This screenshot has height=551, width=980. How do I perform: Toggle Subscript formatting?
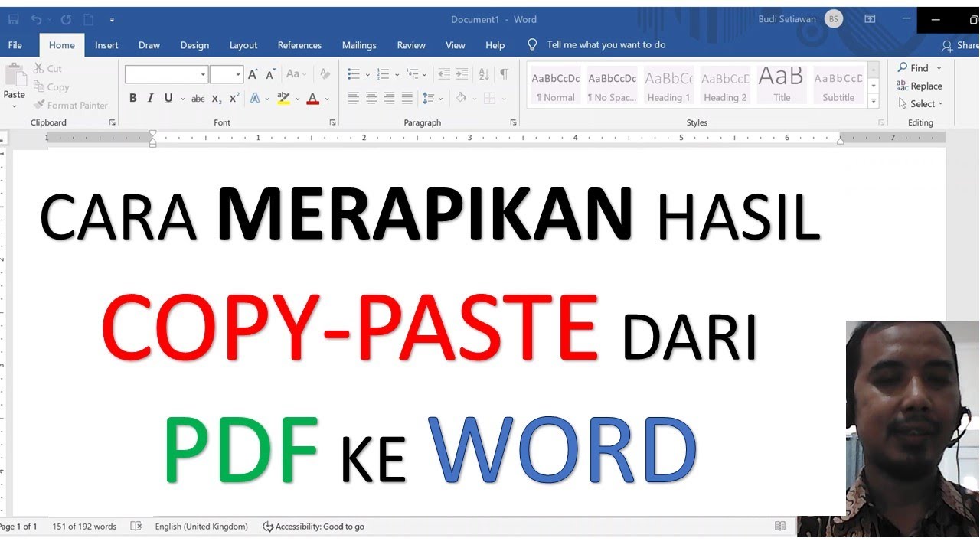point(217,98)
